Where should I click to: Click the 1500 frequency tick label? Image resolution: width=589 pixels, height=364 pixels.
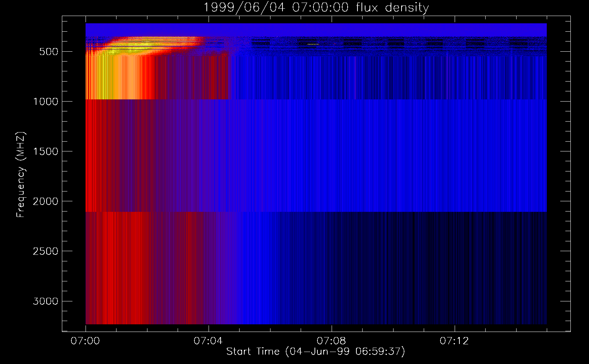point(46,151)
